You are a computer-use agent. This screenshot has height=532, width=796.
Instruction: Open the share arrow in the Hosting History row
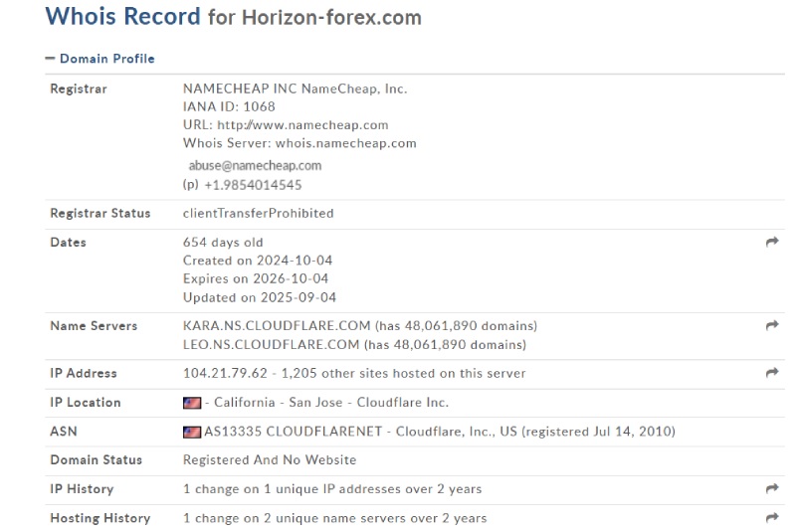(x=772, y=518)
